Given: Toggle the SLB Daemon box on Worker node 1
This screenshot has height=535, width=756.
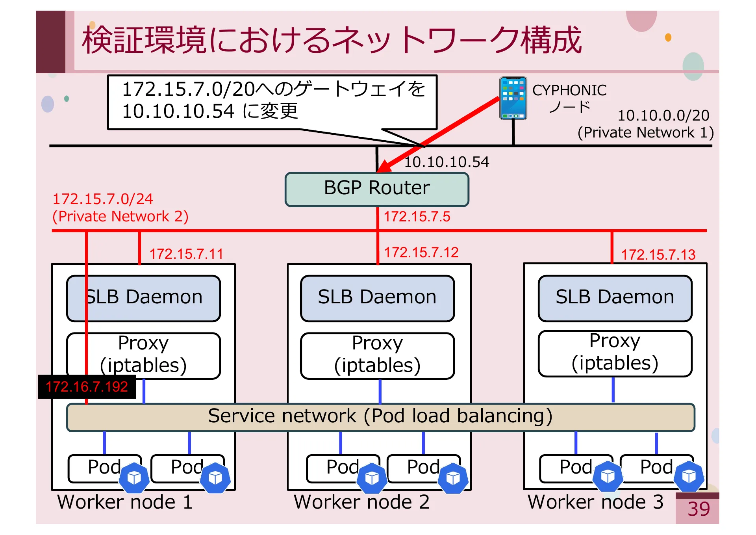Looking at the screenshot, I should pyautogui.click(x=143, y=298).
